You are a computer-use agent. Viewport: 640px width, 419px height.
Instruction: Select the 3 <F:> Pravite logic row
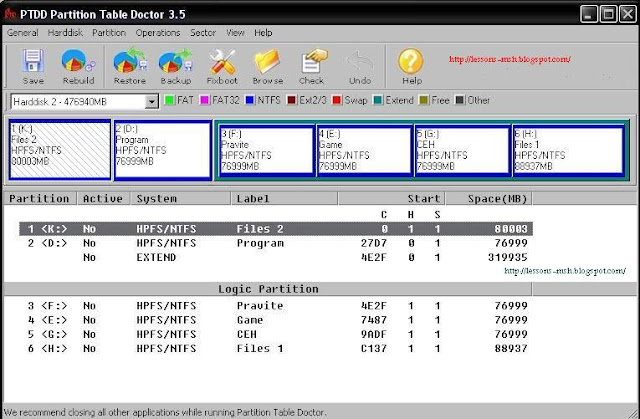coord(276,306)
